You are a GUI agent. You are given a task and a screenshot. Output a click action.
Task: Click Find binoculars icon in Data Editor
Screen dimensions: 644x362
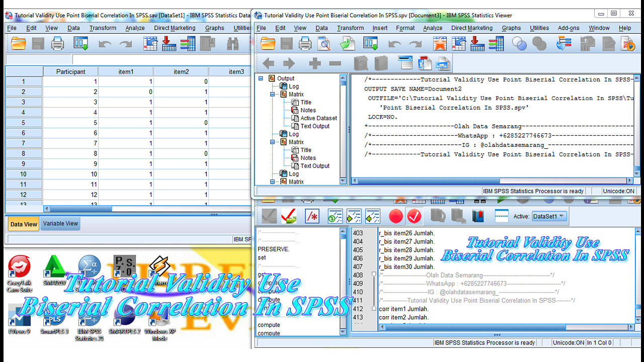(x=232, y=44)
